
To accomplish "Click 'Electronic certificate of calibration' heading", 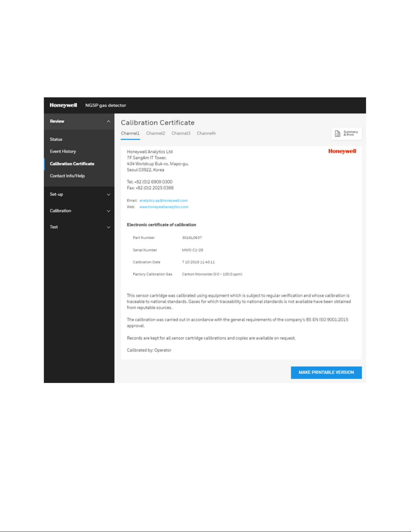I will [161, 225].
